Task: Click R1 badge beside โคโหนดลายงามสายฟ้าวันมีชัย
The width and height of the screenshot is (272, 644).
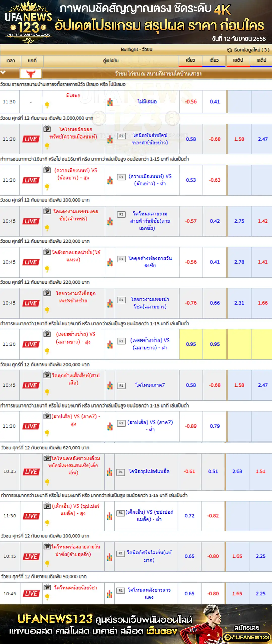Action: pyautogui.click(x=121, y=214)
